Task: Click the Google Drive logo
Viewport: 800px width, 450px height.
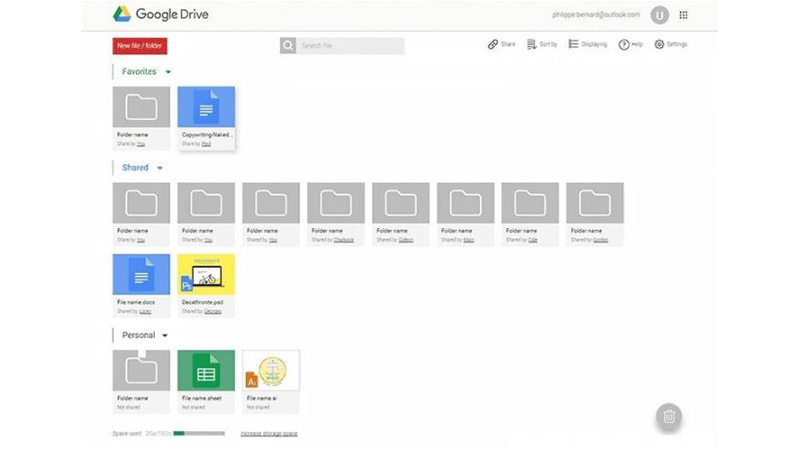Action: coord(121,15)
